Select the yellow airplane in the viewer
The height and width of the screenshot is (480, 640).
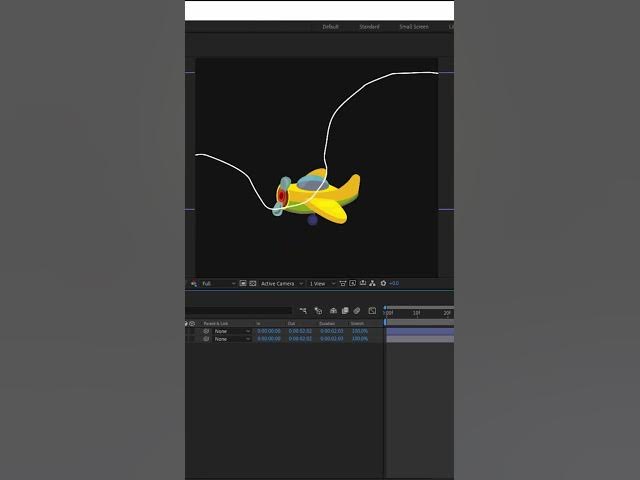coord(317,196)
